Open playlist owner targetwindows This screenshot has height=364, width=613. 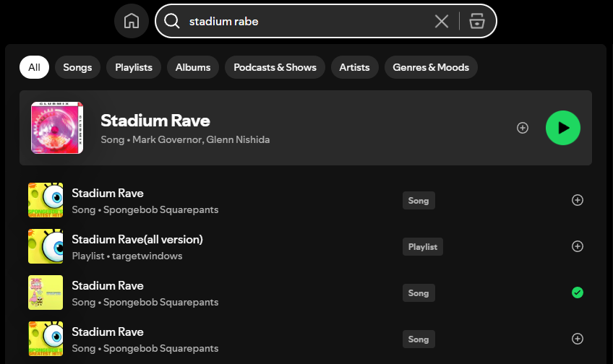point(147,256)
